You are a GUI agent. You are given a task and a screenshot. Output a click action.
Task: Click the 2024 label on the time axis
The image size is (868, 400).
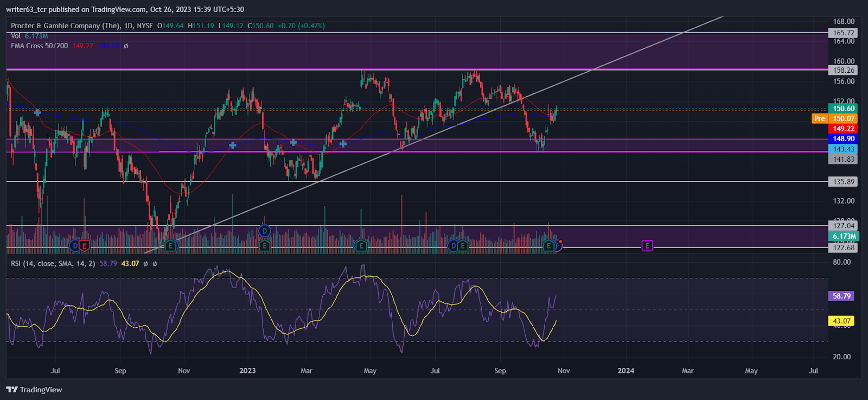[x=626, y=371]
